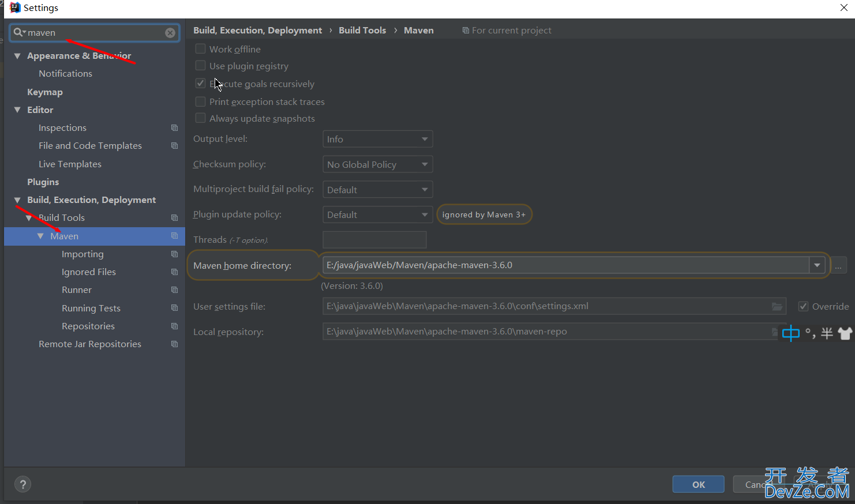
Task: Click the project-level icon beside File and Code Templates
Action: click(174, 146)
